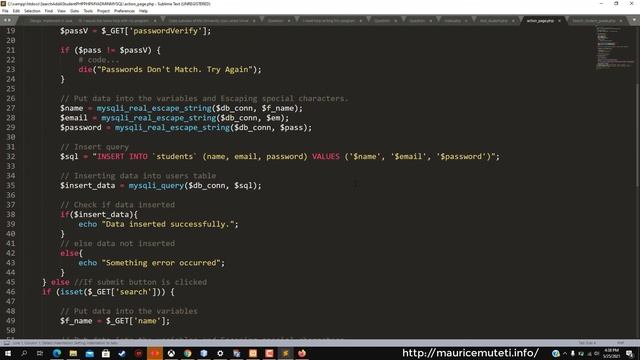The height and width of the screenshot is (360, 640).
Task: Click the VALUES keyword on line 32
Action: [x=326, y=156]
